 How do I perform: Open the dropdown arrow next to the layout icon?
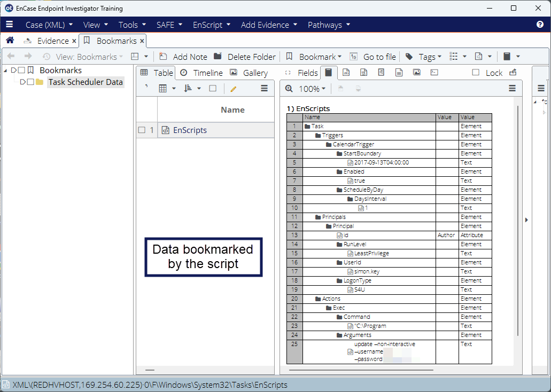tap(146, 57)
